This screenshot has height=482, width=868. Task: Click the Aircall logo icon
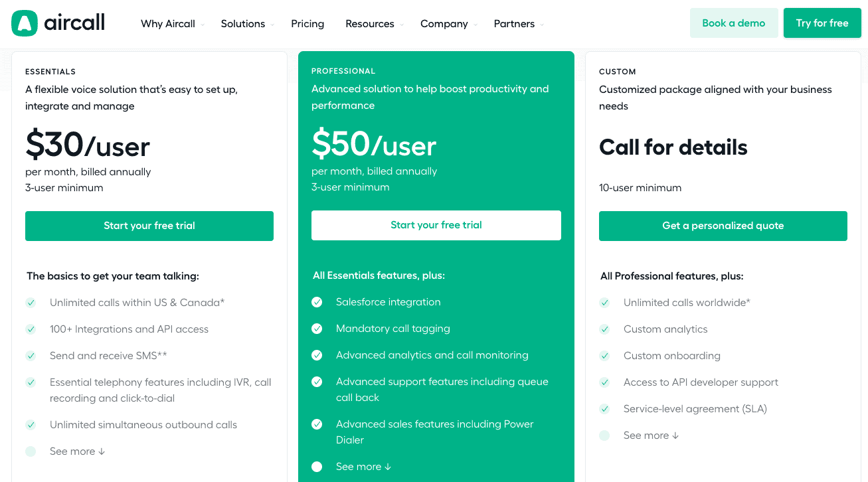point(25,23)
